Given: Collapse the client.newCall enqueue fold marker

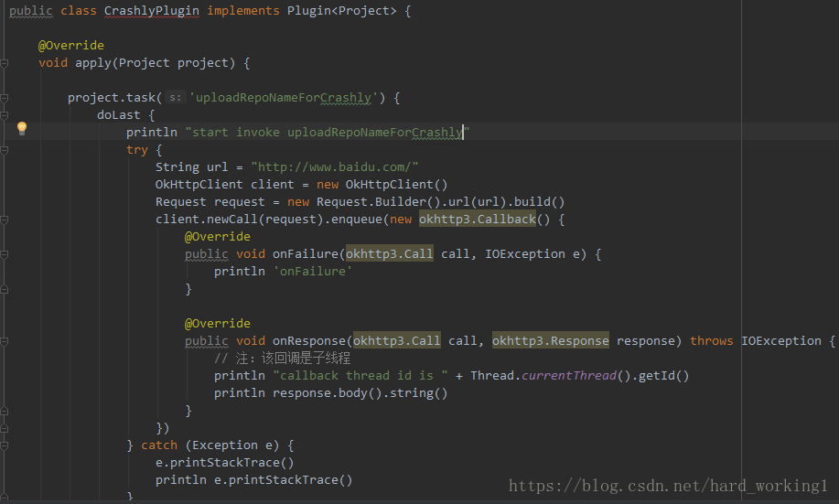Looking at the screenshot, I should pyautogui.click(x=5, y=220).
